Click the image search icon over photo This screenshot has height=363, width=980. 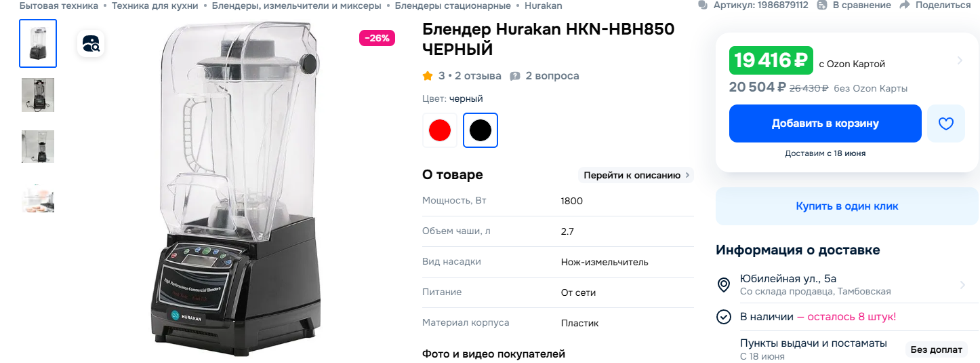pos(91,44)
